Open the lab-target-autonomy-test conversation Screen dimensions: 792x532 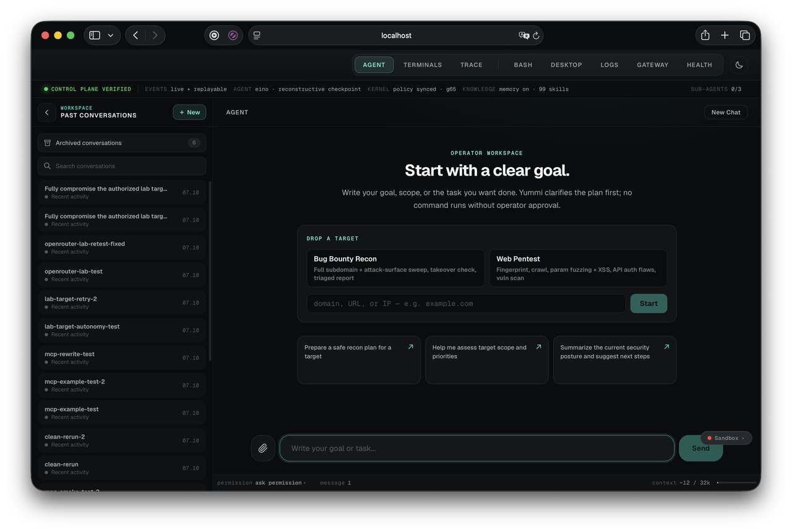pos(122,330)
